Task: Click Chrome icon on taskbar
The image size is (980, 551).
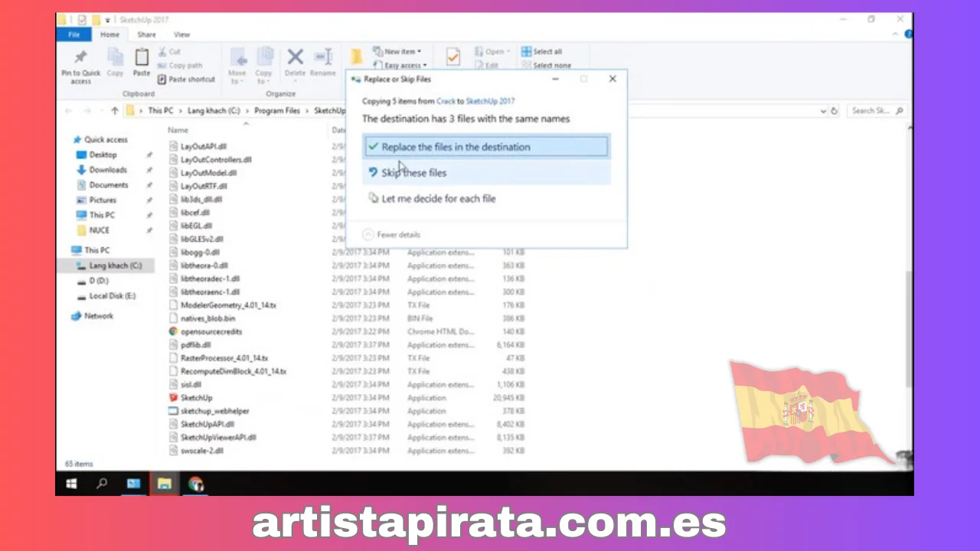Action: pyautogui.click(x=196, y=484)
